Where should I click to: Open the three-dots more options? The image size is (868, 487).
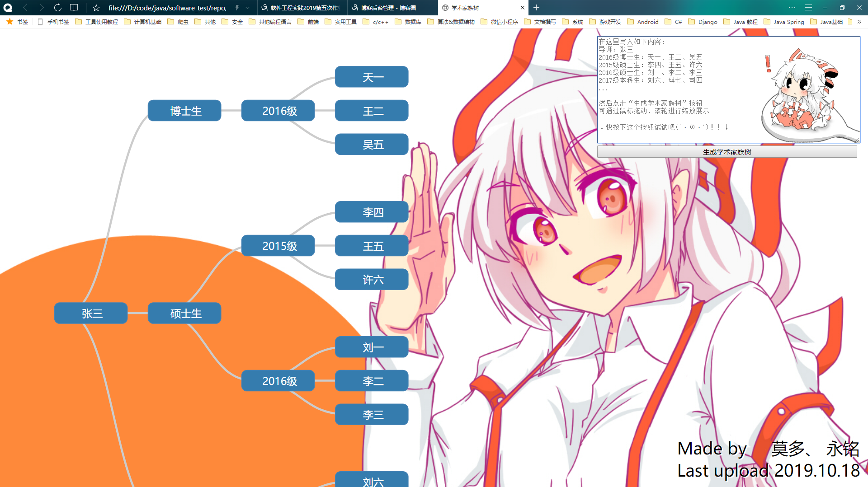coord(792,8)
